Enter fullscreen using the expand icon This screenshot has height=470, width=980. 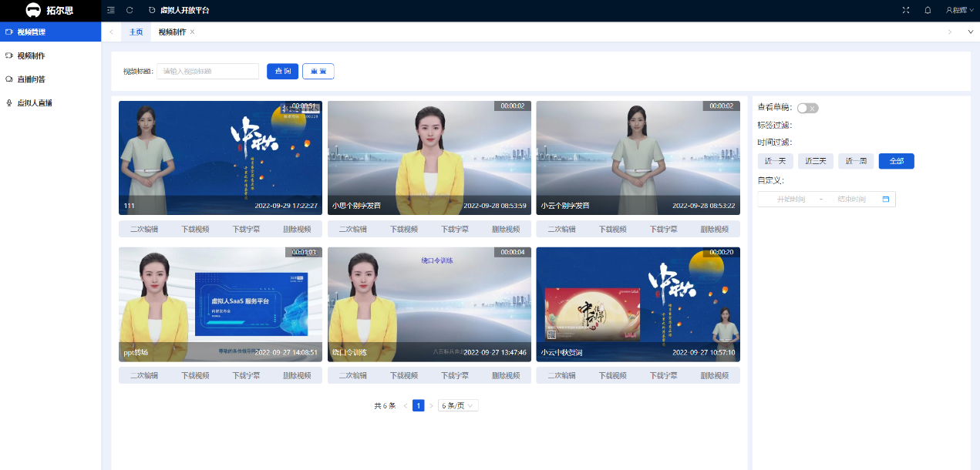pyautogui.click(x=906, y=10)
